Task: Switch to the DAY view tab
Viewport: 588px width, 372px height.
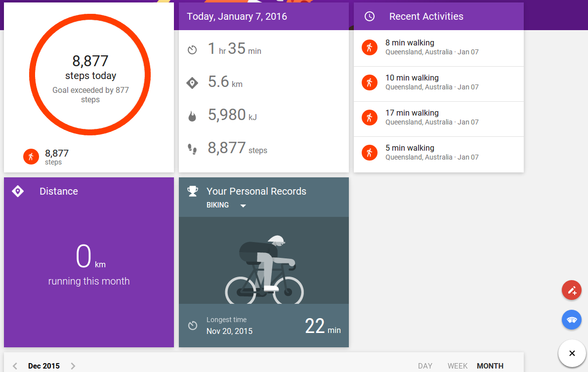Action: click(425, 366)
